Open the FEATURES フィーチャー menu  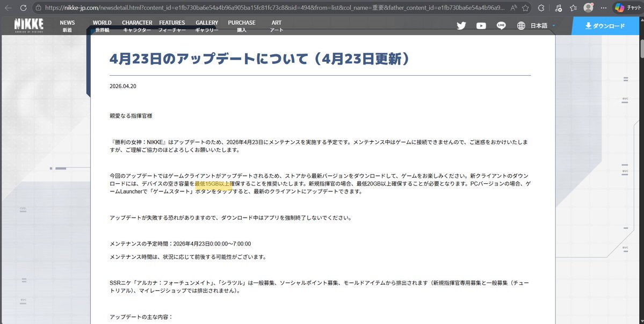172,26
